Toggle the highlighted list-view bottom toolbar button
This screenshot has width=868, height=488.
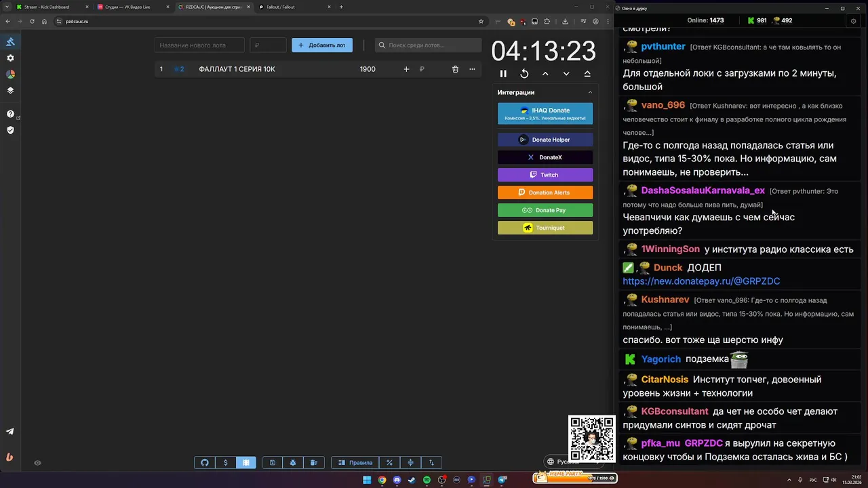tap(246, 463)
